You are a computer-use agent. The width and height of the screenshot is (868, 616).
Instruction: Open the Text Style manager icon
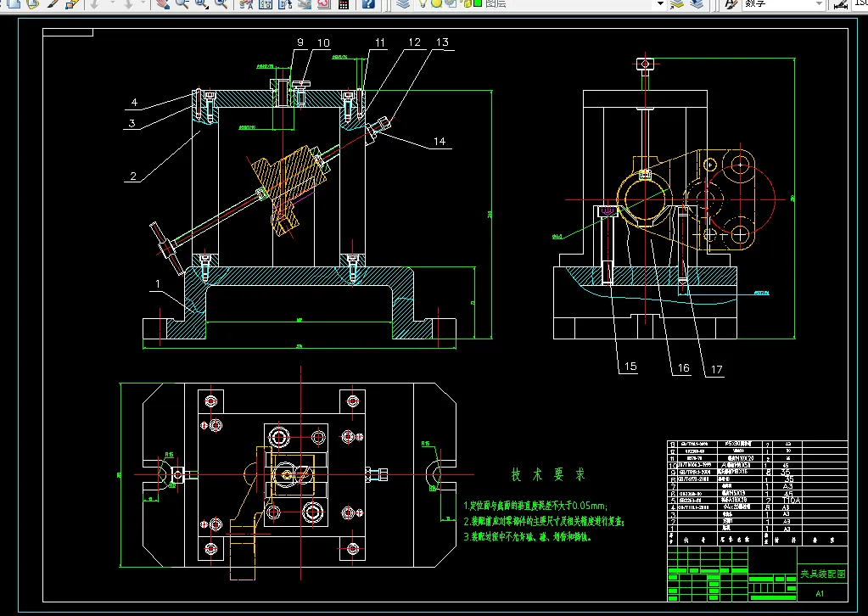[730, 3]
